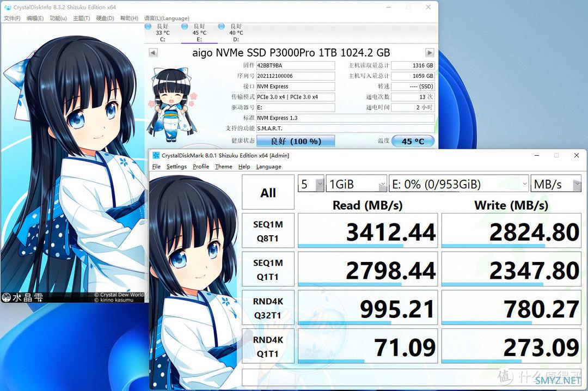The width and height of the screenshot is (588, 391).
Task: Click the SEQ1M Q1T1 write result 2347.80
Action: coord(511,270)
